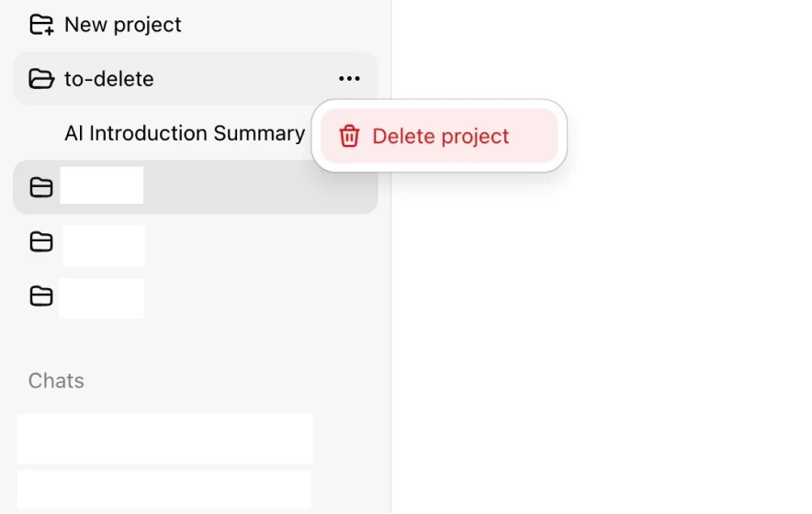
Task: Open the third redacted project name
Action: (101, 298)
